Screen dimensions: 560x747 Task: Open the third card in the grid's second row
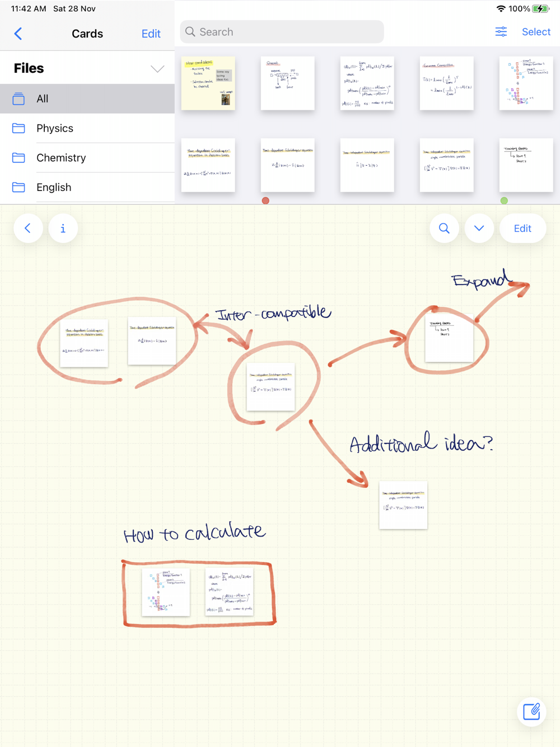(x=367, y=165)
